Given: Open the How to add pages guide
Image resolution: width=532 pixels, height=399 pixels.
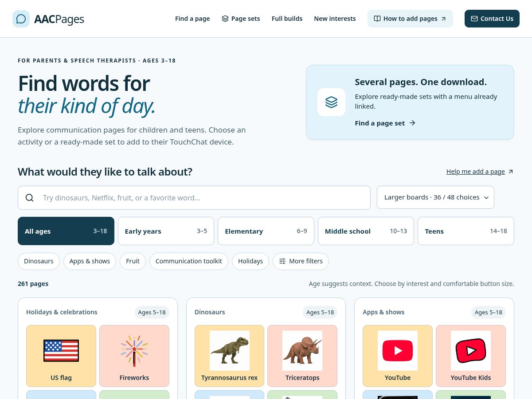Looking at the screenshot, I should pos(410,19).
